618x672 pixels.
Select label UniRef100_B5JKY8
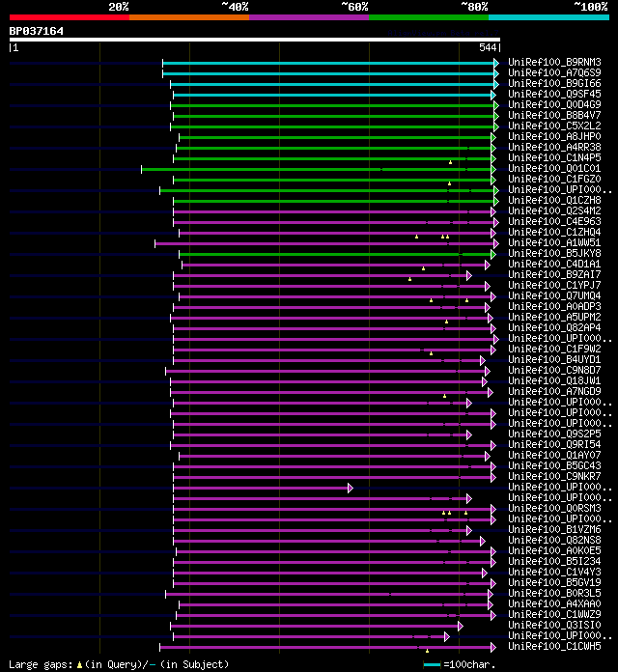554,254
